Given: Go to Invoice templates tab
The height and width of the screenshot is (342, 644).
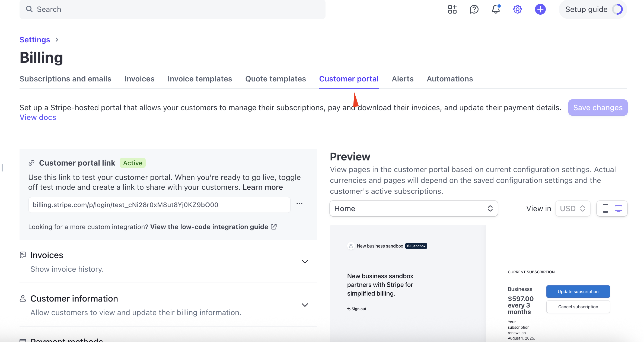Looking at the screenshot, I should click(200, 79).
